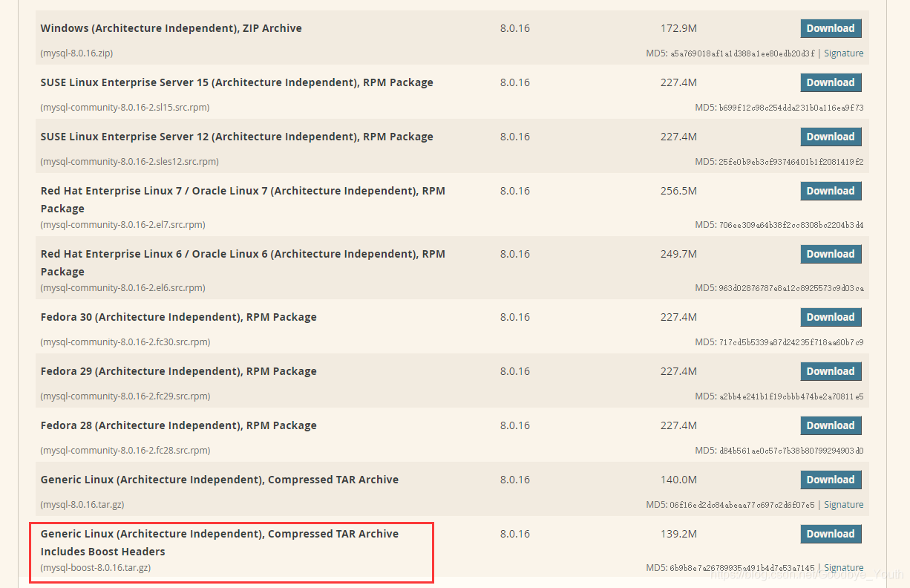Viewport: 910px width, 588px height.
Task: Click MD5 hash of Red Hat 7 package
Action: click(x=791, y=225)
